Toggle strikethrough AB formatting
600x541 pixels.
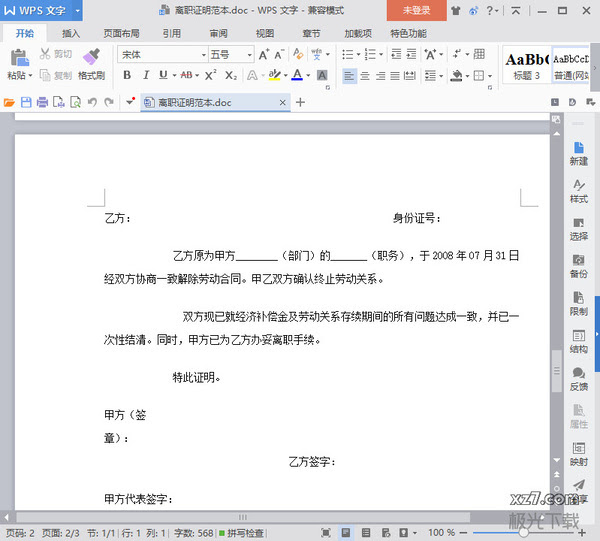pos(186,75)
